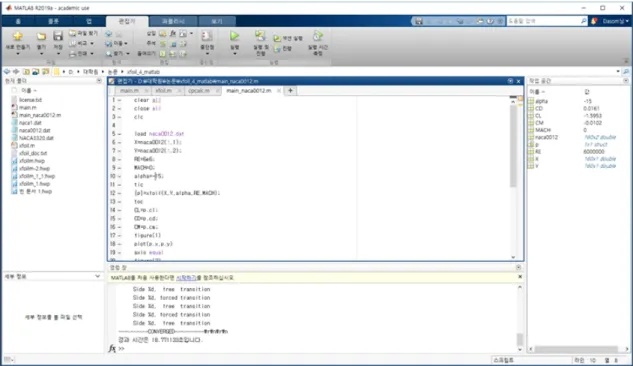Click the notification bell icon

click(x=594, y=21)
